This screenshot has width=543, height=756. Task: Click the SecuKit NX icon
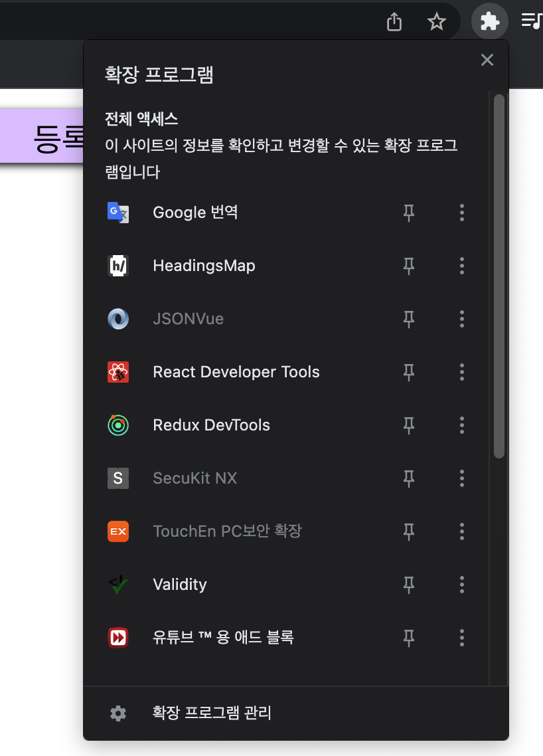click(x=118, y=478)
